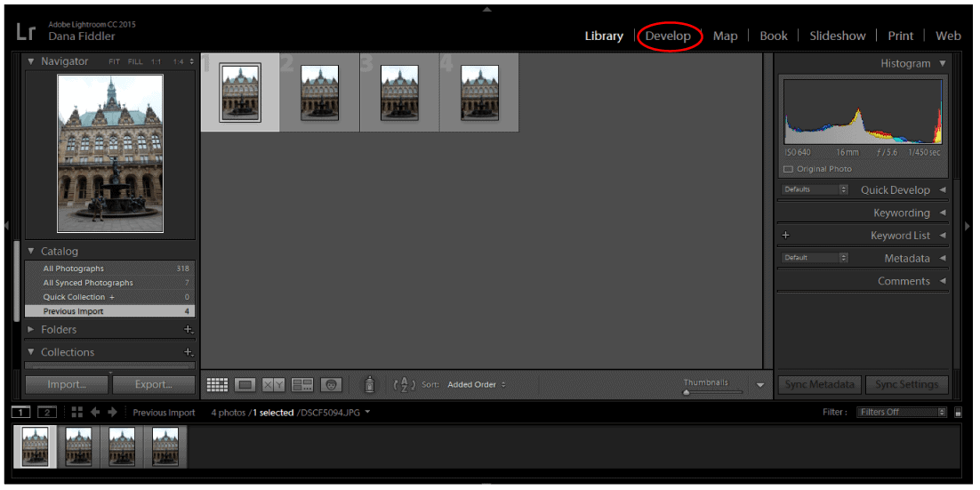This screenshot has height=490, width=980.
Task: Expand the Metadata panel
Action: (x=942, y=258)
